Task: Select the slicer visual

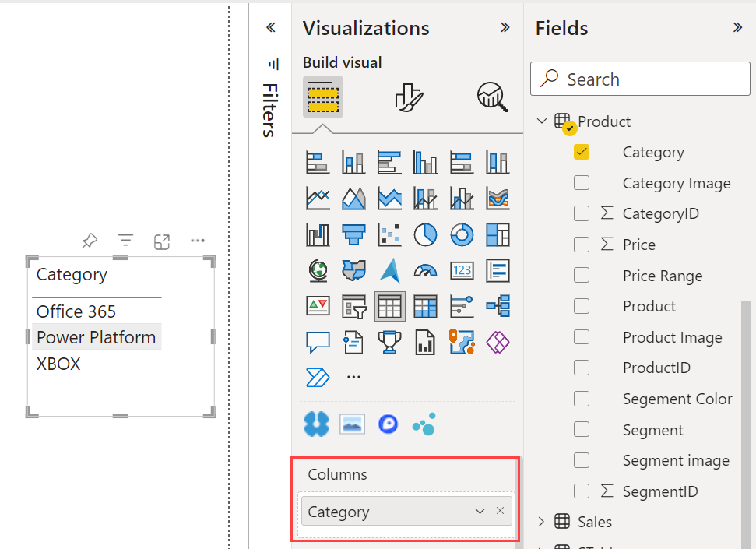Action: pos(353,306)
